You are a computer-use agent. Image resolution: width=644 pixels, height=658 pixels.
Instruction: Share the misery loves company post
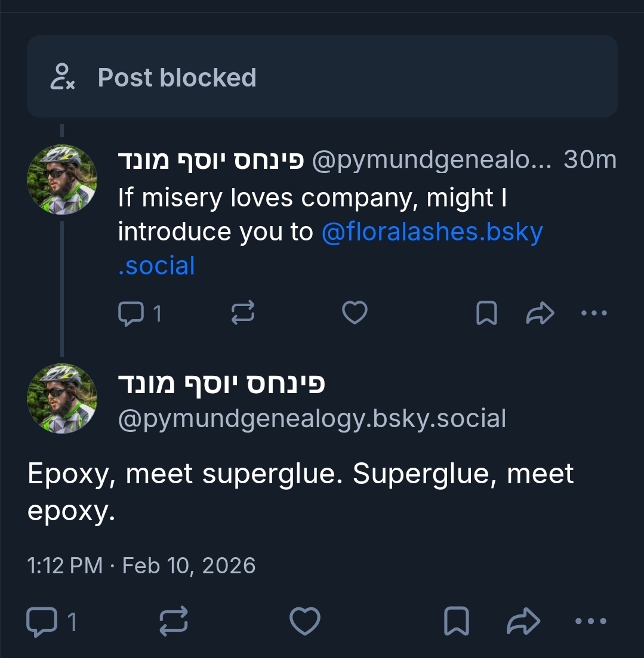tap(540, 313)
